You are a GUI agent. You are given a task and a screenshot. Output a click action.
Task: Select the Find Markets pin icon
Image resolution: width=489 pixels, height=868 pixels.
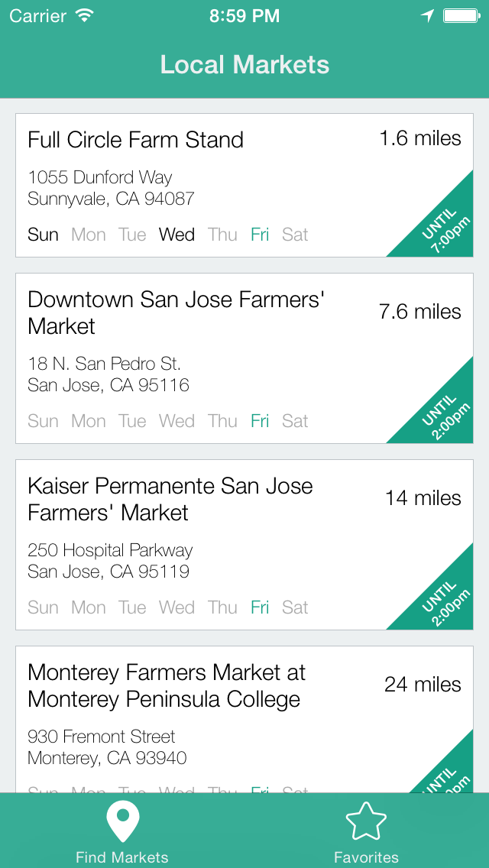click(122, 820)
